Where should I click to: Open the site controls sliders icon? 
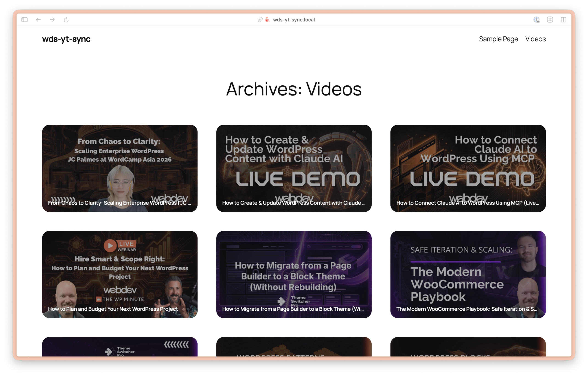pyautogui.click(x=550, y=20)
